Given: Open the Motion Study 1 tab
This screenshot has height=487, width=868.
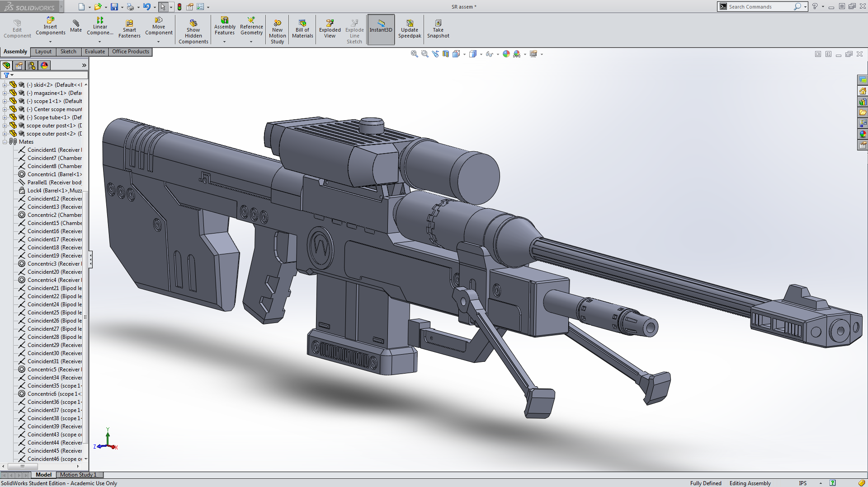Looking at the screenshot, I should [79, 475].
